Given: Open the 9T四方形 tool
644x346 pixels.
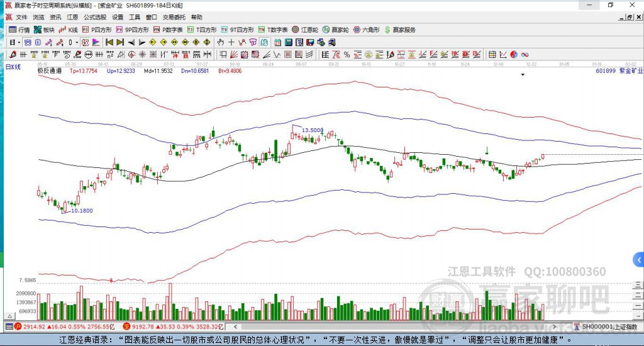Looking at the screenshot, I should click(x=237, y=30).
